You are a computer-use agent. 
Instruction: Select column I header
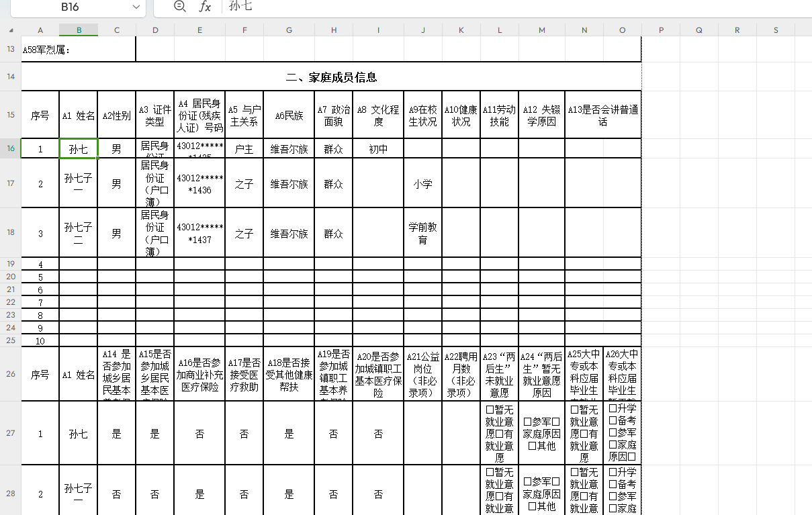click(x=378, y=30)
